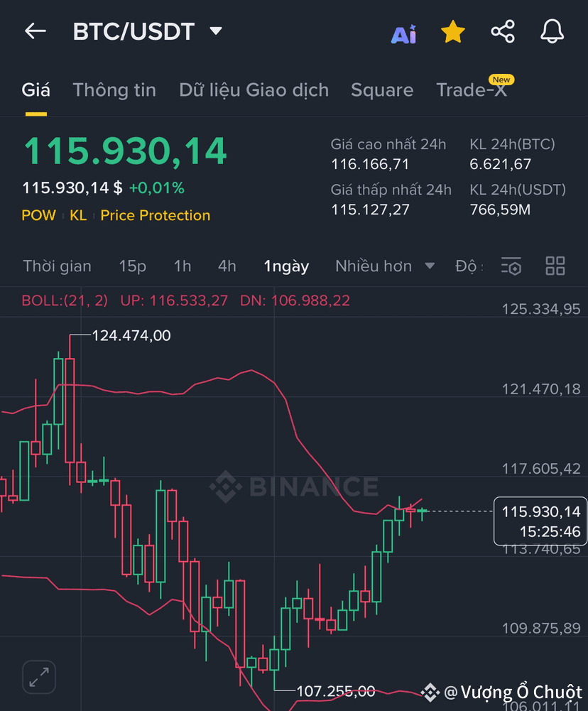
Task: Toggle the yellow favorite star
Action: (x=453, y=32)
